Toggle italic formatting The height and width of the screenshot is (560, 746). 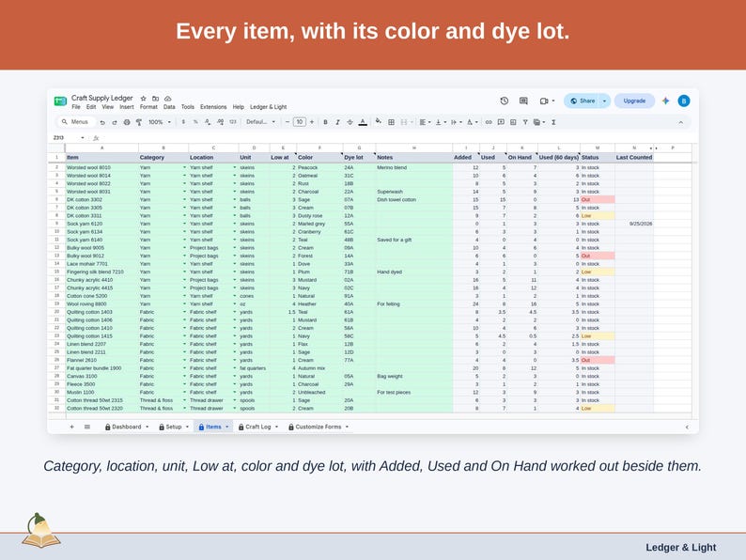pos(338,122)
